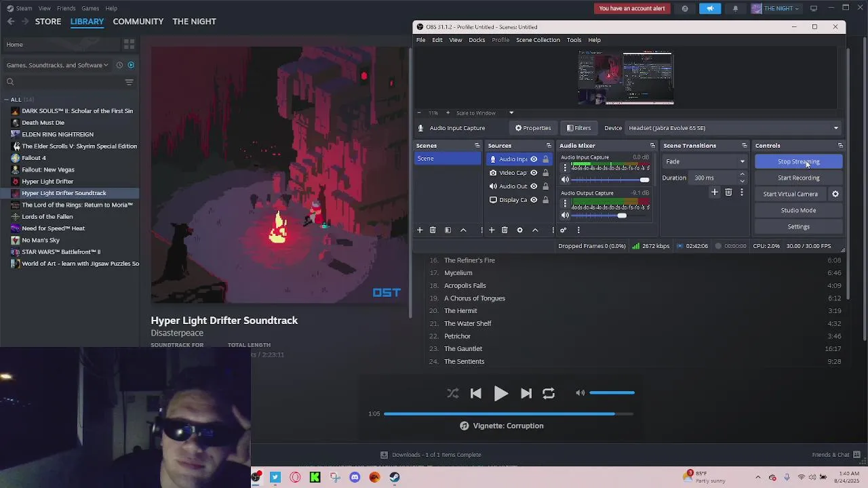
Task: Open the Device dropdown for Jabra headset
Action: [x=733, y=128]
